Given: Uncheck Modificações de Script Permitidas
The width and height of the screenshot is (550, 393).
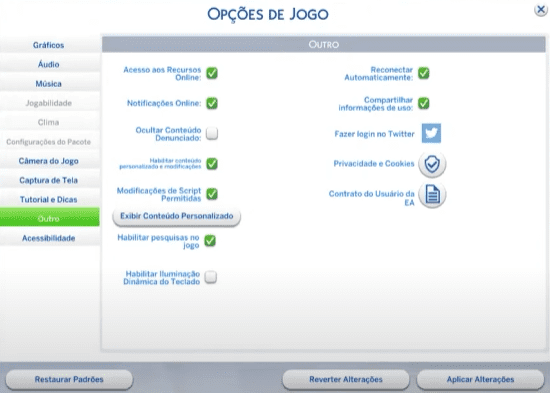Looking at the screenshot, I should [212, 194].
